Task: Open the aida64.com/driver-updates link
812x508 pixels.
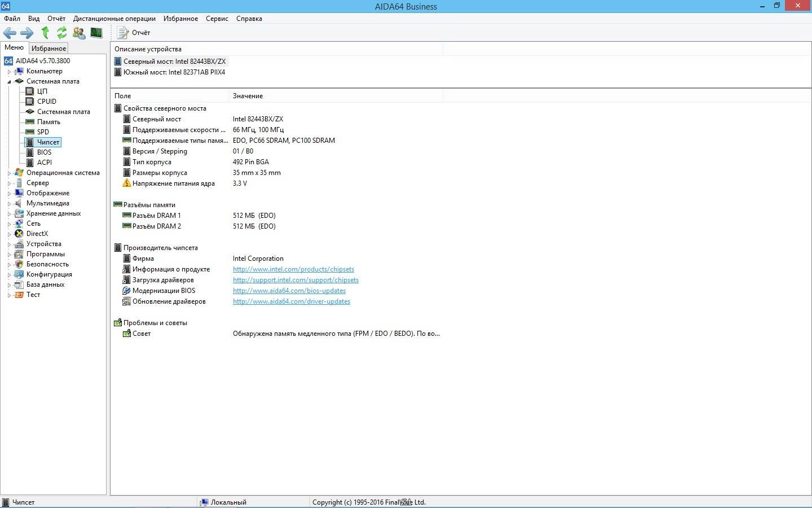Action: pos(292,301)
